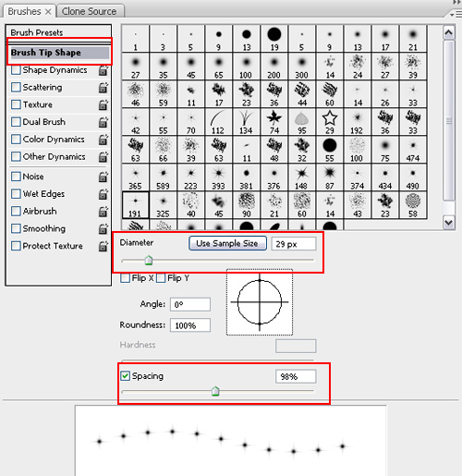Open Brush Presets section
Screen dimensions: 462x476
coord(37,32)
